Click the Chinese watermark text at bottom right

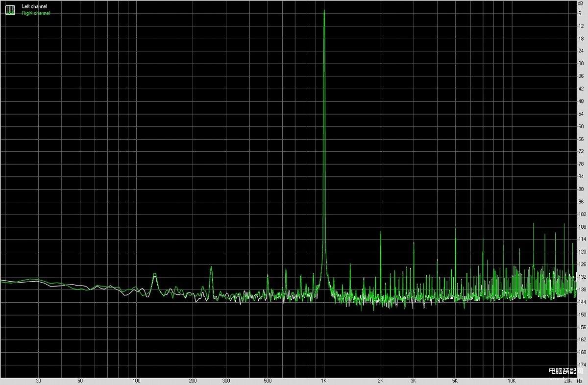[x=564, y=372]
